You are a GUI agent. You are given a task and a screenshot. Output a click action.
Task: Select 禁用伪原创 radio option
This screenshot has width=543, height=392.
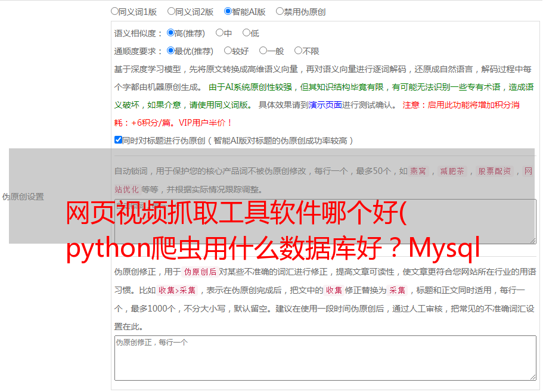280,11
